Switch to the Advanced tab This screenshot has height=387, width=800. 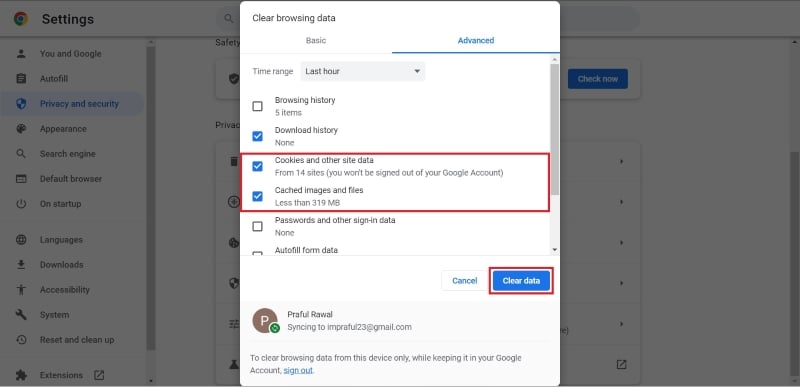click(x=476, y=40)
